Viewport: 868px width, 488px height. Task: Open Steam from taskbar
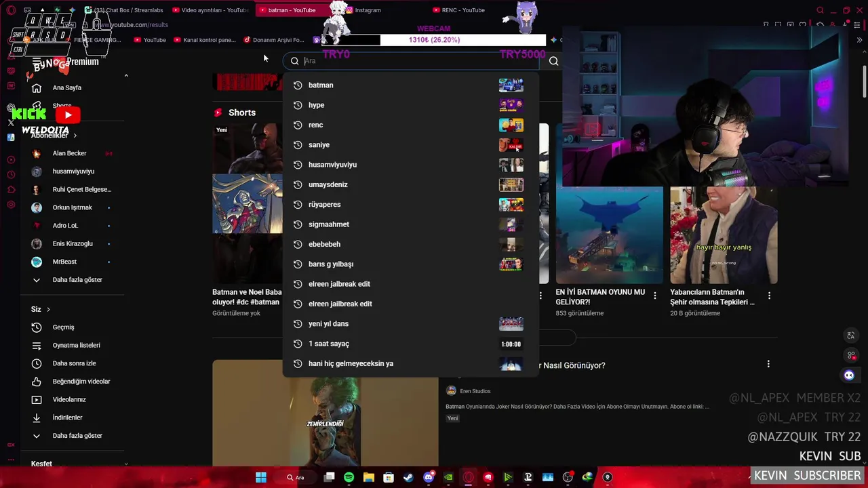(x=408, y=477)
